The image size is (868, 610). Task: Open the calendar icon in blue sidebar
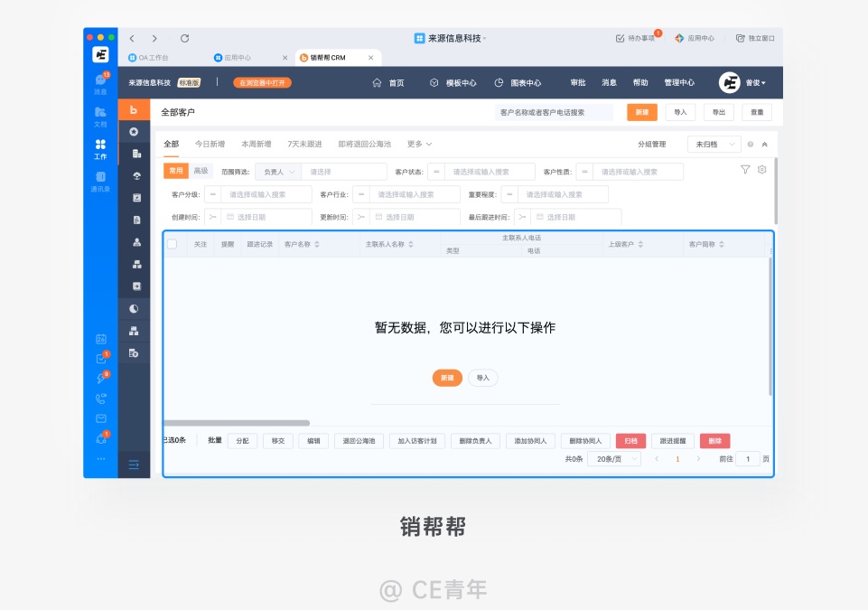[101, 339]
